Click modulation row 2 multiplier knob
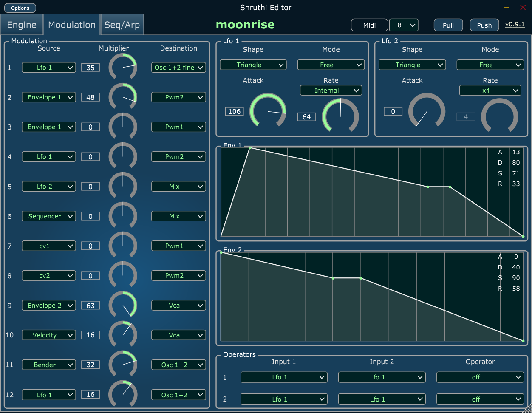Image resolution: width=532 pixels, height=413 pixels. (123, 97)
